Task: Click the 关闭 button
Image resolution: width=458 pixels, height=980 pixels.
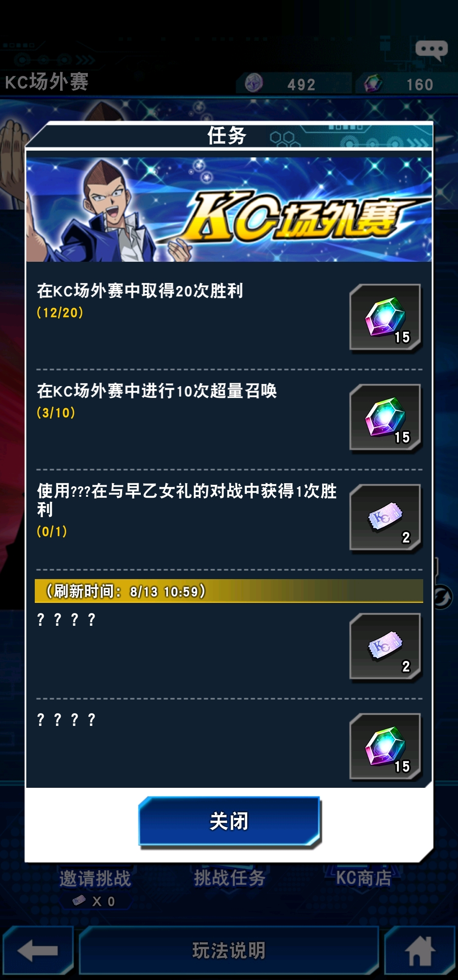Action: point(229,821)
